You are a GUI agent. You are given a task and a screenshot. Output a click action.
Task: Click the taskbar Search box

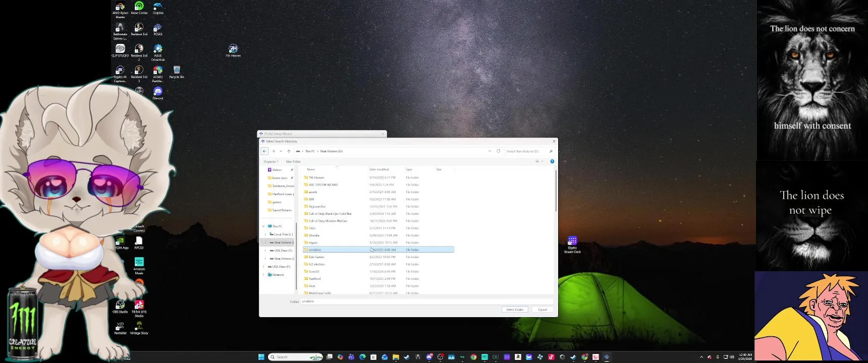coord(296,357)
